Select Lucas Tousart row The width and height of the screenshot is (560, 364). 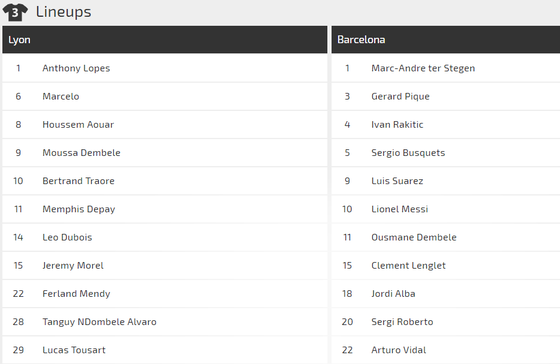click(x=165, y=350)
